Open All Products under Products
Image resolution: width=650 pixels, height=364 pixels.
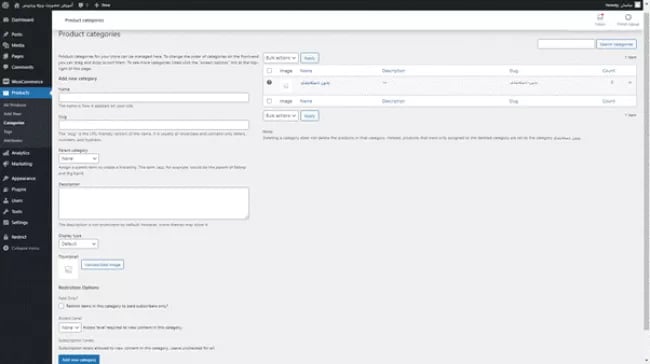(x=15, y=105)
